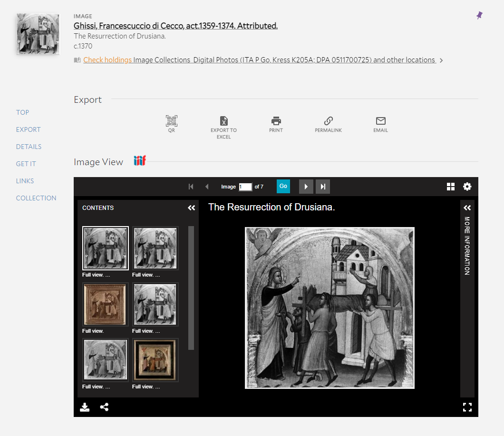
Task: Expand holdings locations chevron
Action: click(441, 60)
